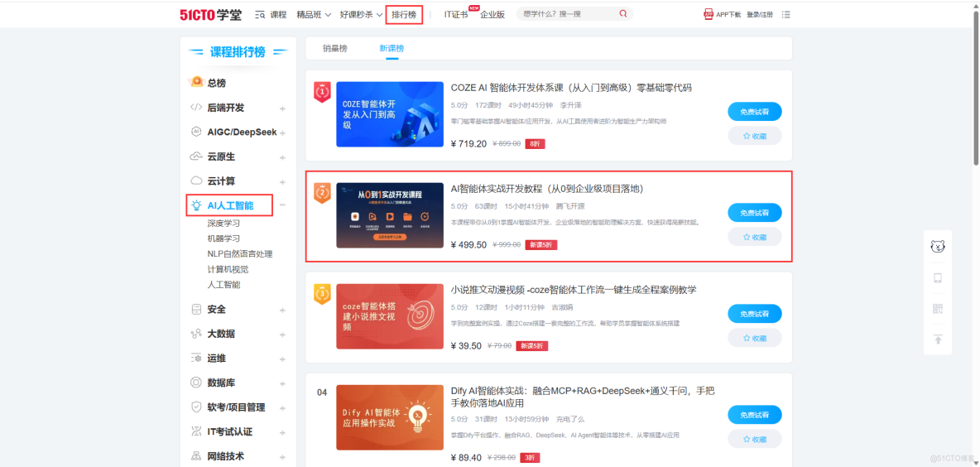Open the COZE智能体开发 course thumbnail
Viewport: 980px width, 467px height.
click(x=390, y=114)
